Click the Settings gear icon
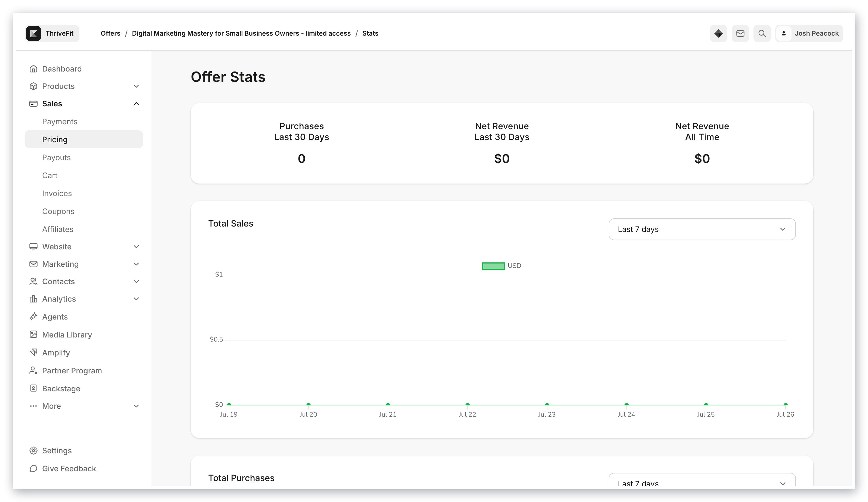 [x=33, y=451]
